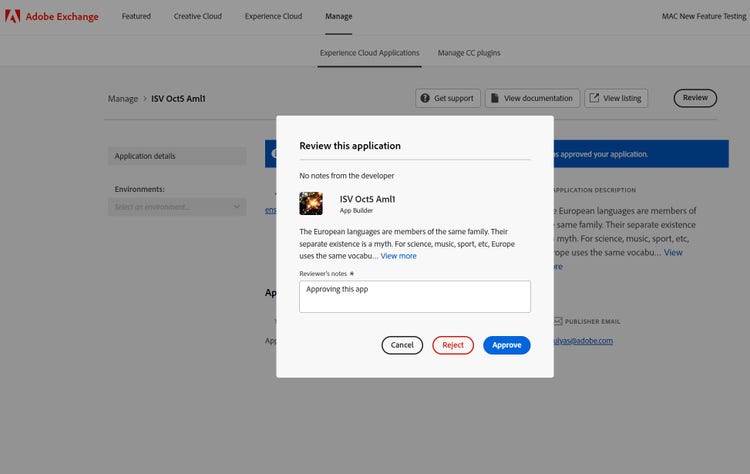The width and height of the screenshot is (750, 474).
Task: Open the Experience Cloud navigation item
Action: point(273,16)
